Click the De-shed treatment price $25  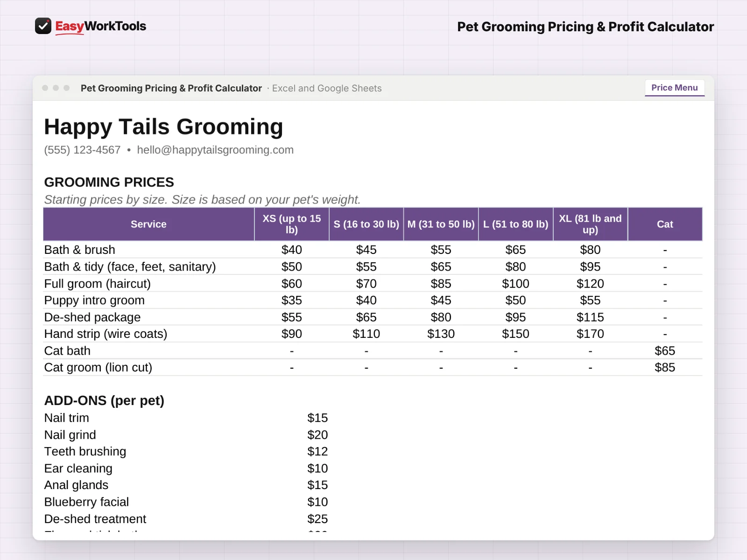pos(317,518)
